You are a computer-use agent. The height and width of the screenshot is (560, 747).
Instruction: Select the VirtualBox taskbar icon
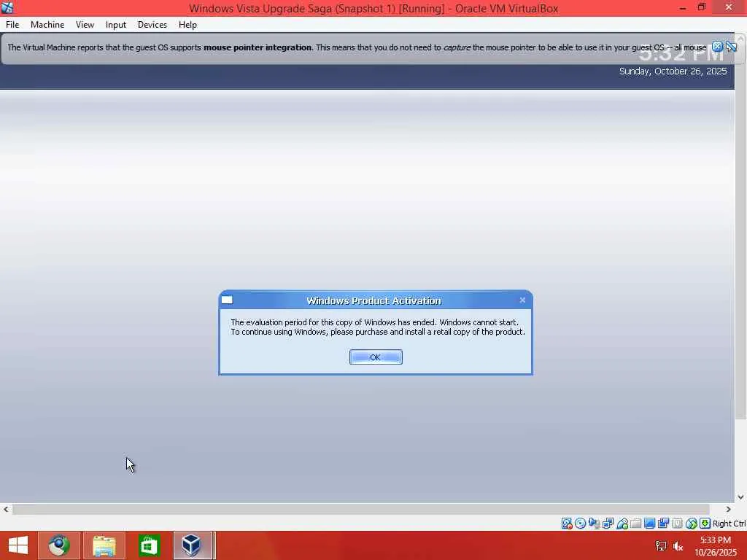[193, 545]
